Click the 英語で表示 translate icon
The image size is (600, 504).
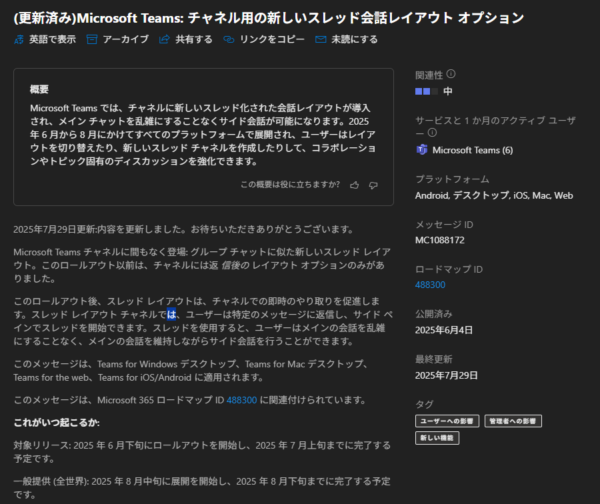(x=19, y=39)
